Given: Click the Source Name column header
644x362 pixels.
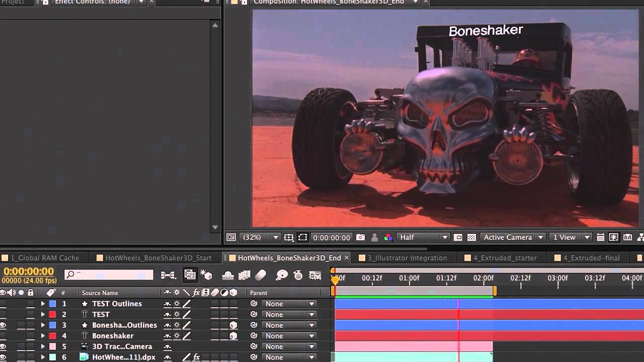Looking at the screenshot, I should click(x=100, y=293).
